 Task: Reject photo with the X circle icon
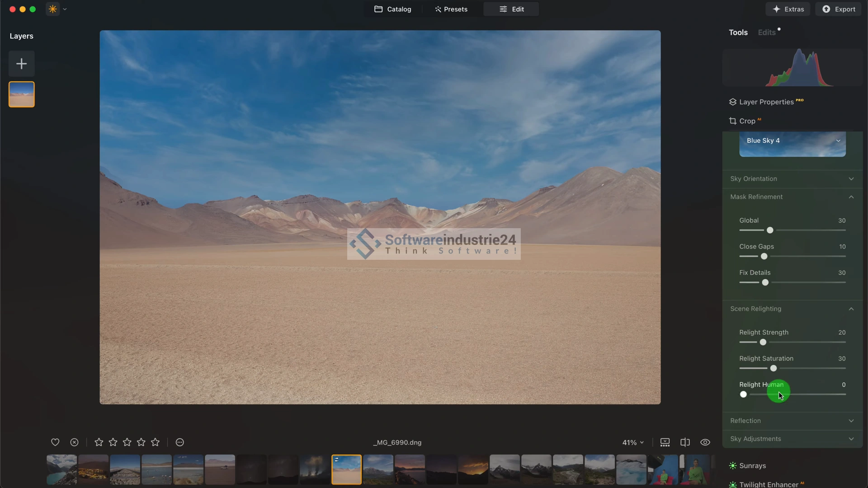75,442
